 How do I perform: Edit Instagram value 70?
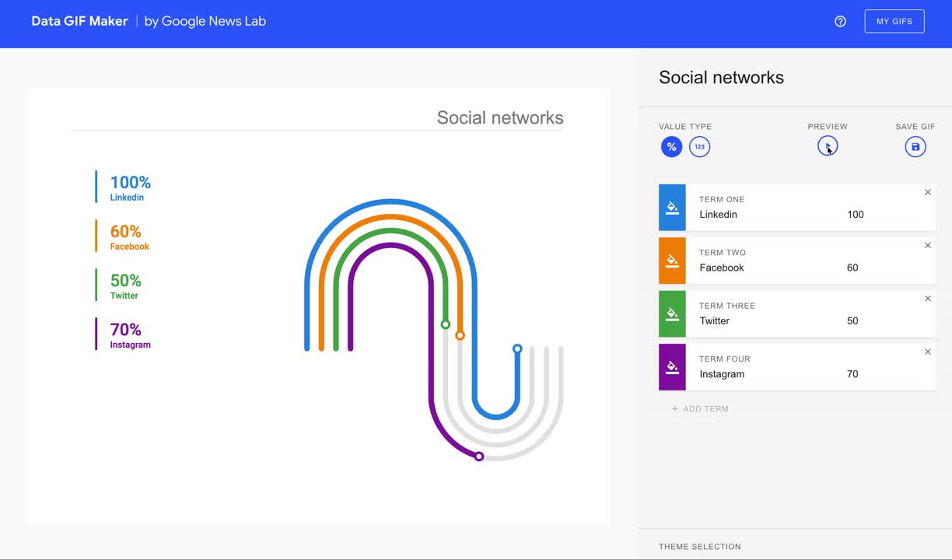pyautogui.click(x=883, y=374)
